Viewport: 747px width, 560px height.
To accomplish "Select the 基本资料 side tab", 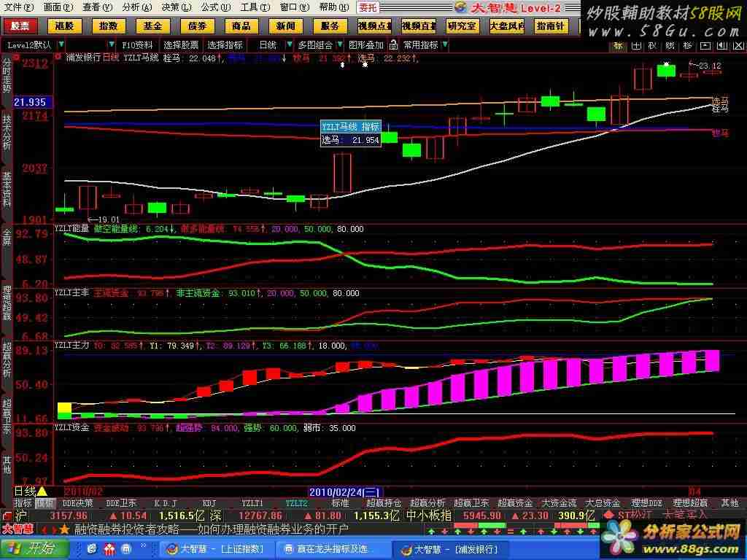I will 7,189.
